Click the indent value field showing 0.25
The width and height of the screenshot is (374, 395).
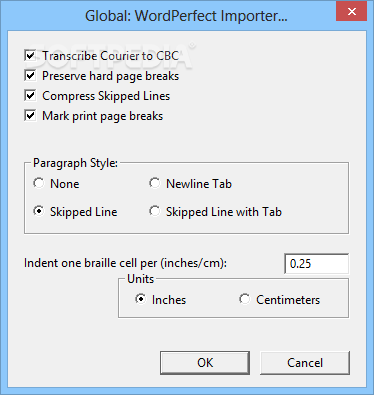click(317, 264)
